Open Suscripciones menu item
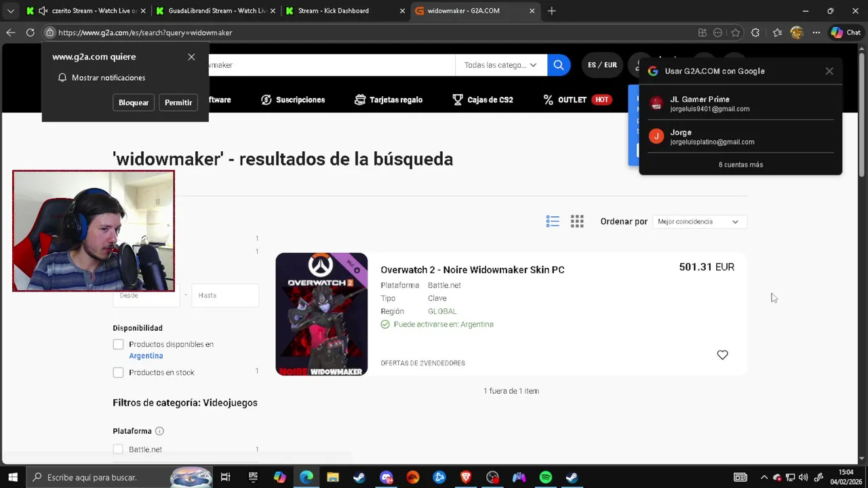The image size is (868, 488). click(293, 100)
